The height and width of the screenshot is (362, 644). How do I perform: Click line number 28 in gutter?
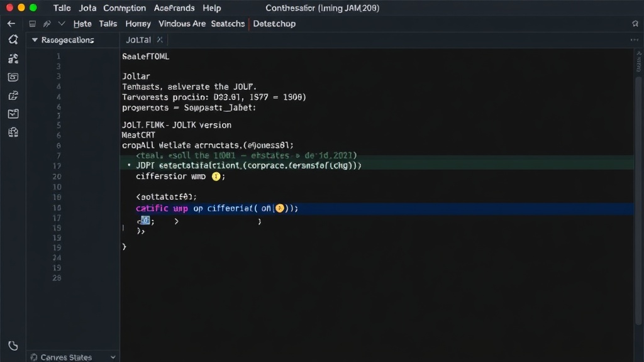pos(57,278)
